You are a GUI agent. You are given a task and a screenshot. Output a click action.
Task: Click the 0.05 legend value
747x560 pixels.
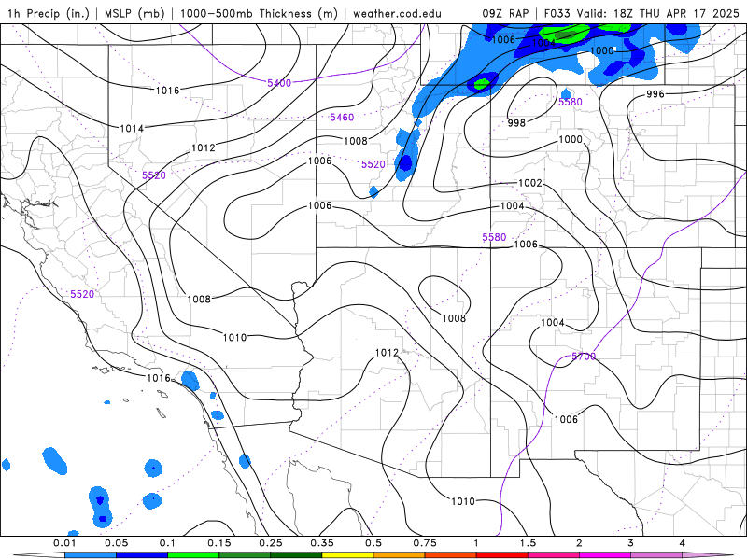click(x=116, y=543)
